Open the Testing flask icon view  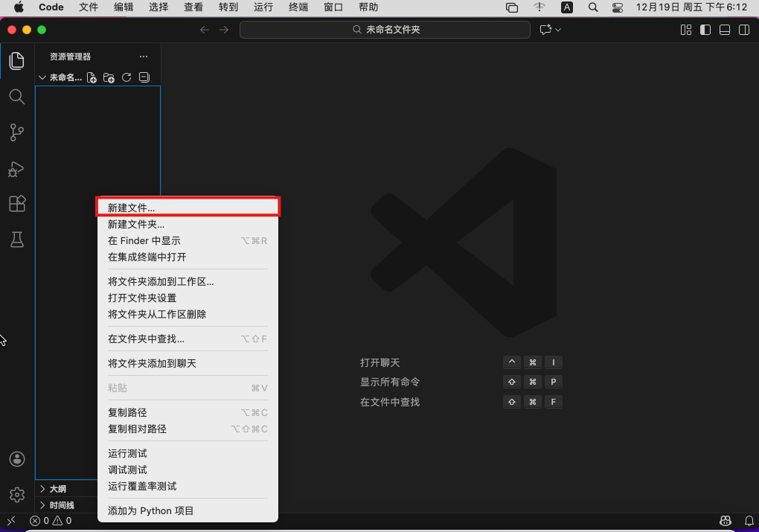click(x=16, y=239)
